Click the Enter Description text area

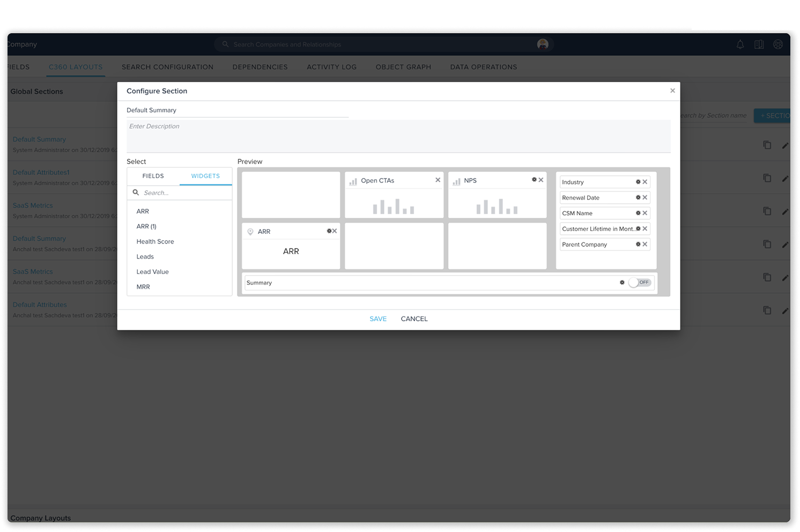pyautogui.click(x=398, y=136)
